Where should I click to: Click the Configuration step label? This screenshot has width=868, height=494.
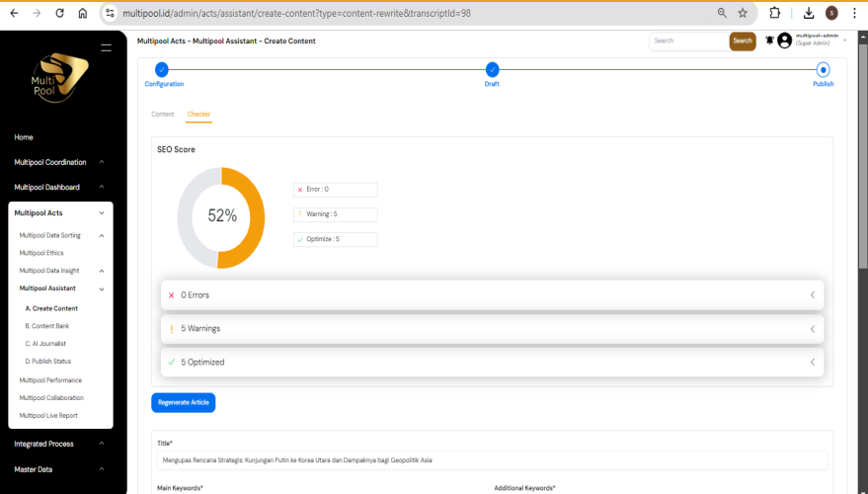click(x=164, y=84)
